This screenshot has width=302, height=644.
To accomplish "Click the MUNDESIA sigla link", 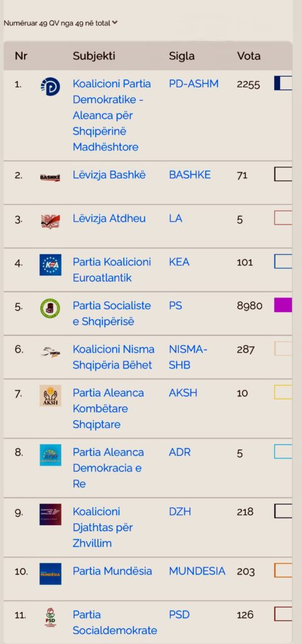I will (x=197, y=571).
